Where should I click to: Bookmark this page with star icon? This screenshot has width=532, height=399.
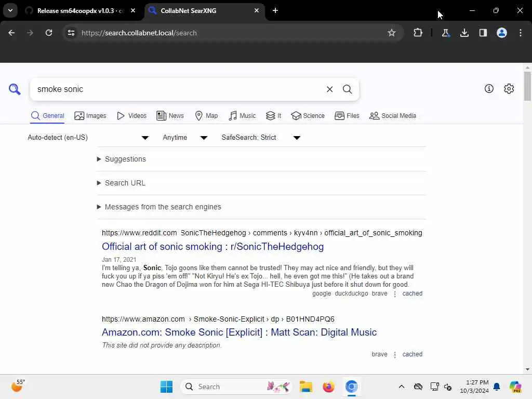392,33
